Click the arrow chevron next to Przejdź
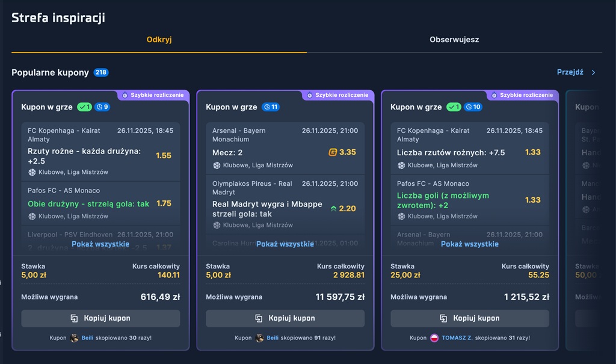The image size is (616, 364). coord(593,73)
